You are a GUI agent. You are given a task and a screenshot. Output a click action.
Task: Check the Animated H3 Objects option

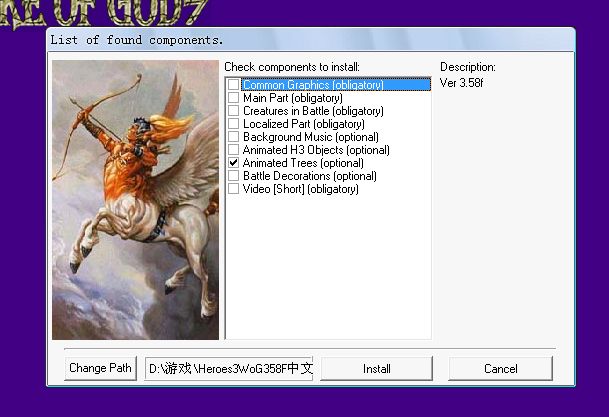233,150
